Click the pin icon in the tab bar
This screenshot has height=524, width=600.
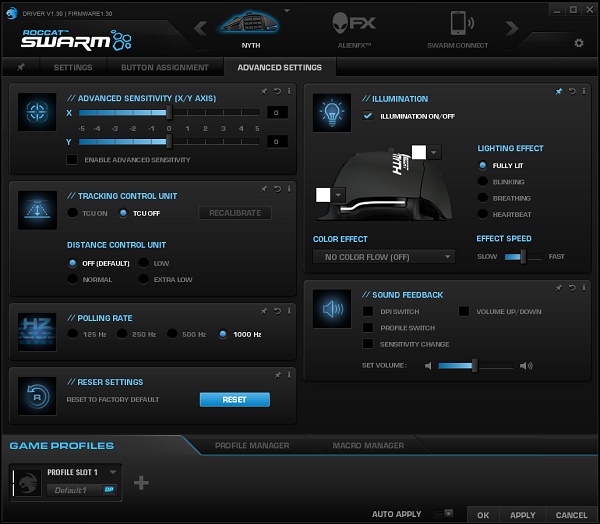pyautogui.click(x=21, y=67)
